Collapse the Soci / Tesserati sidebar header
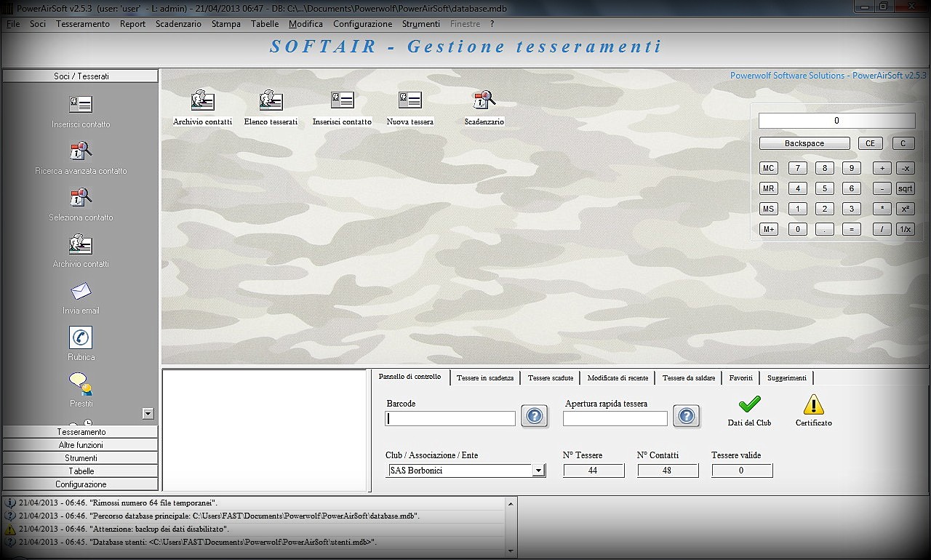This screenshot has width=931, height=560. [x=81, y=76]
